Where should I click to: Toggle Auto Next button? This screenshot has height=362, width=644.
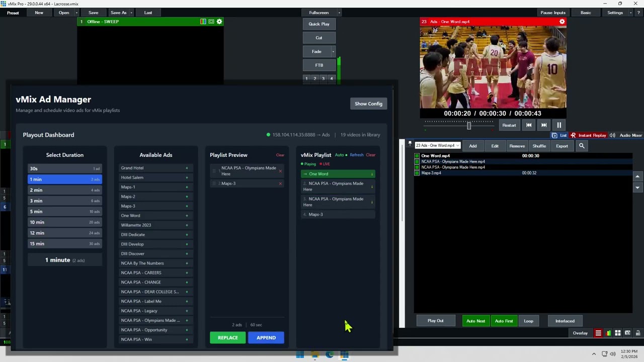[x=475, y=321]
